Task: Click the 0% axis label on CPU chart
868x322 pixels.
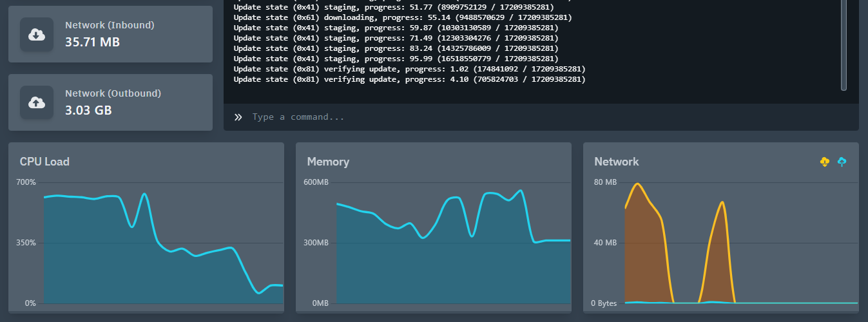Action: [x=30, y=303]
